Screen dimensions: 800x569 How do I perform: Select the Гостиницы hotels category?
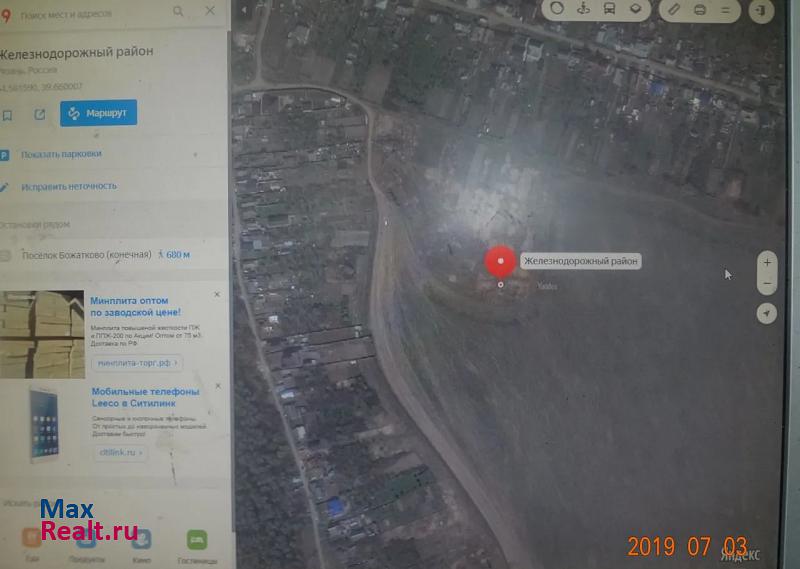pyautogui.click(x=196, y=541)
